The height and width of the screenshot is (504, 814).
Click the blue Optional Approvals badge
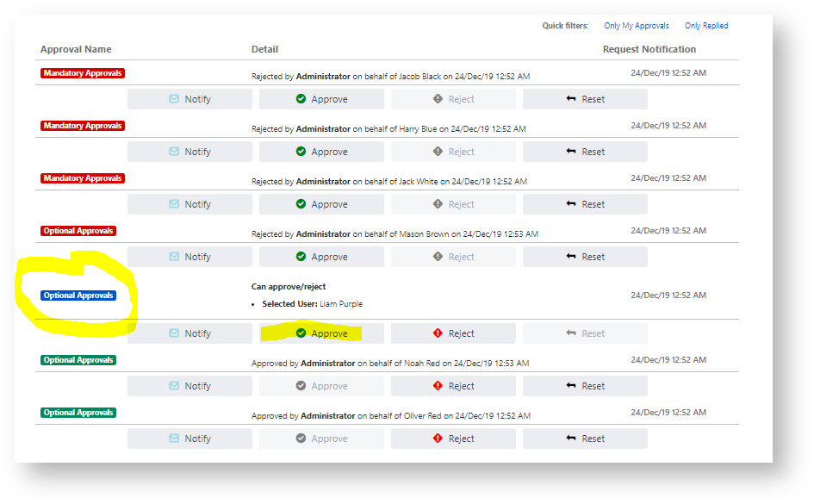pyautogui.click(x=78, y=296)
